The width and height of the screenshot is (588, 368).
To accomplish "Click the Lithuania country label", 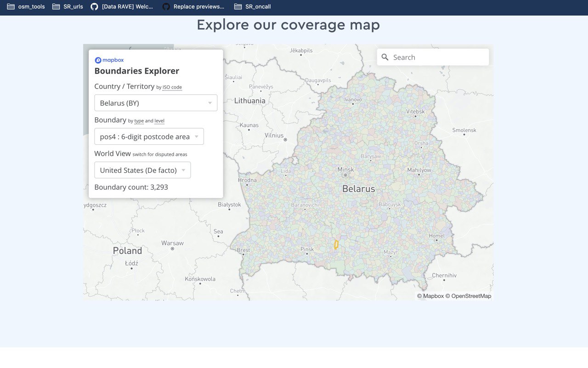I will tap(250, 101).
